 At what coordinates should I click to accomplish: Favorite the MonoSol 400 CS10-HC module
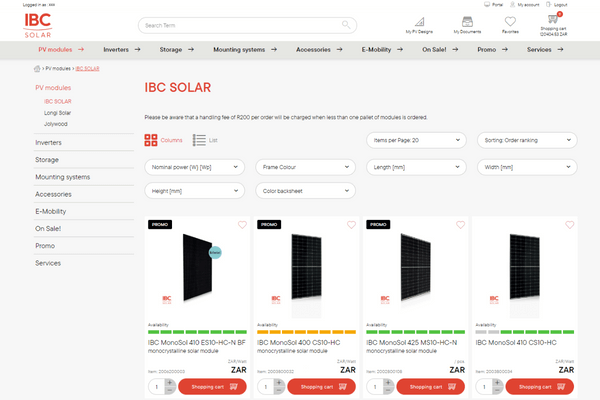351,225
